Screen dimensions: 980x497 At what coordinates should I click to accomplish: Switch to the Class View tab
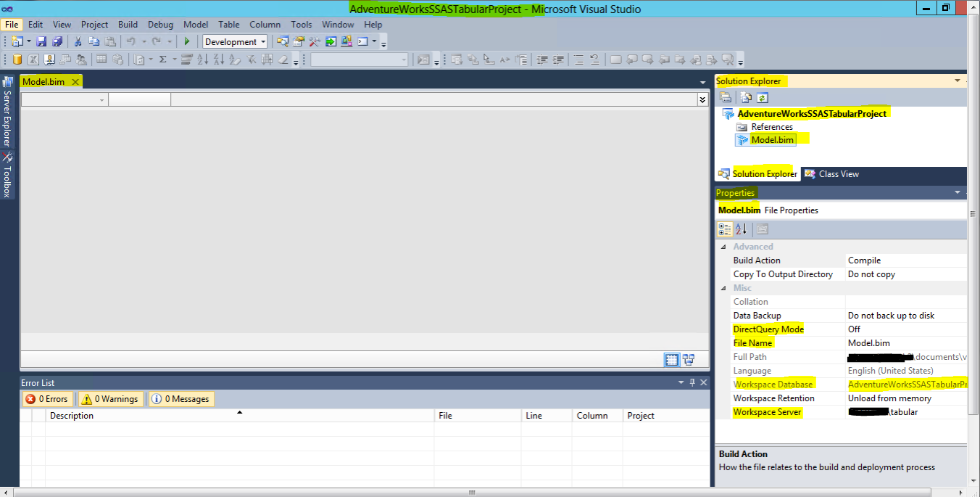point(831,174)
